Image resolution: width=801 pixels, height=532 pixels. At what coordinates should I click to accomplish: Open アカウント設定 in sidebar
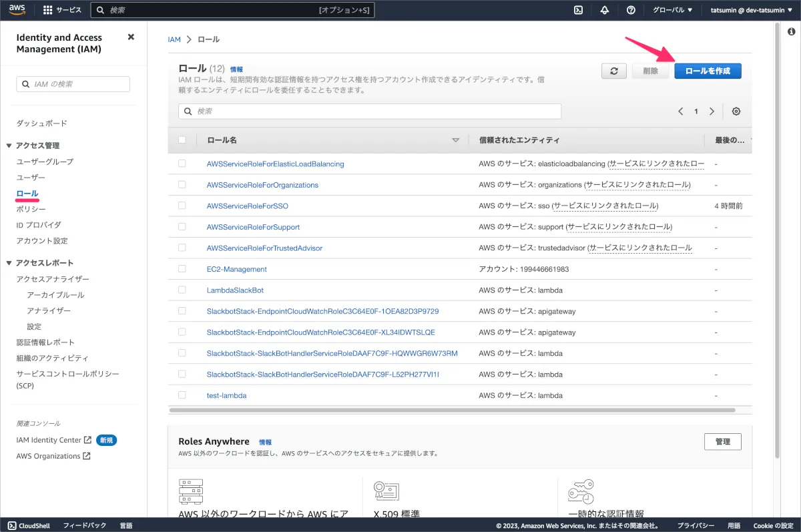42,241
